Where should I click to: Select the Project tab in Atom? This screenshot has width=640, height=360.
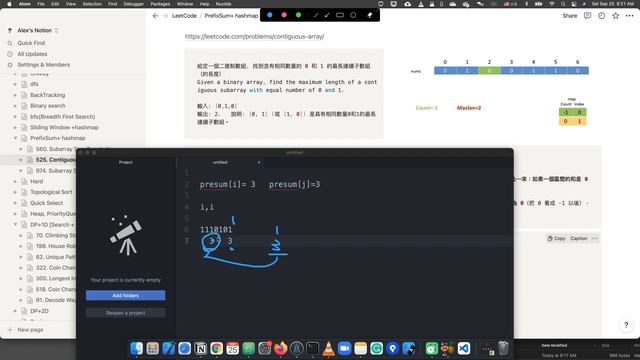point(125,162)
